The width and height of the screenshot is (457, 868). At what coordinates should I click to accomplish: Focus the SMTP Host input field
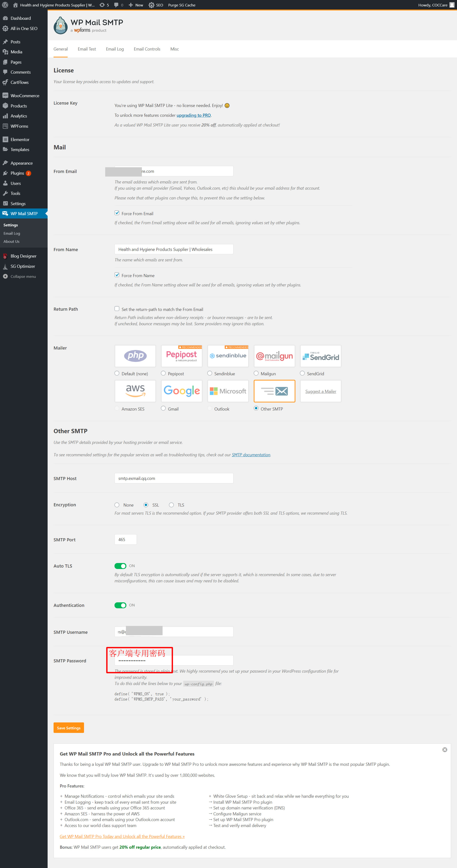point(174,478)
